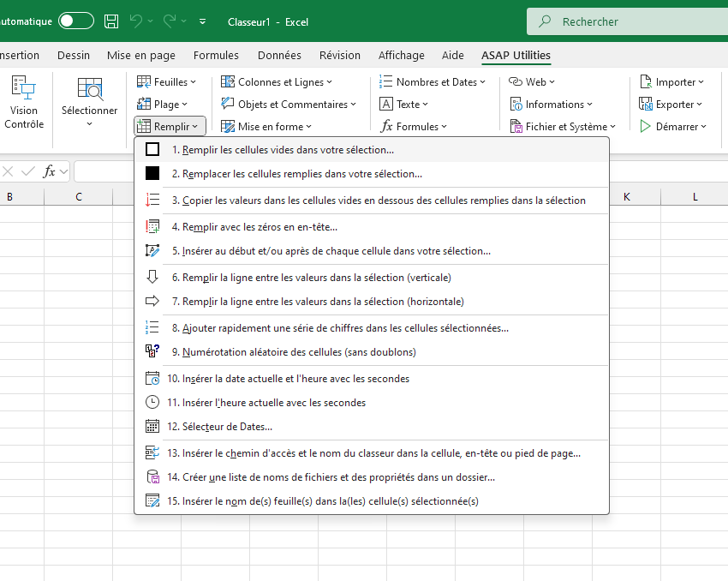Open the Démarrer menu
This screenshot has width=728, height=581.
coord(672,126)
